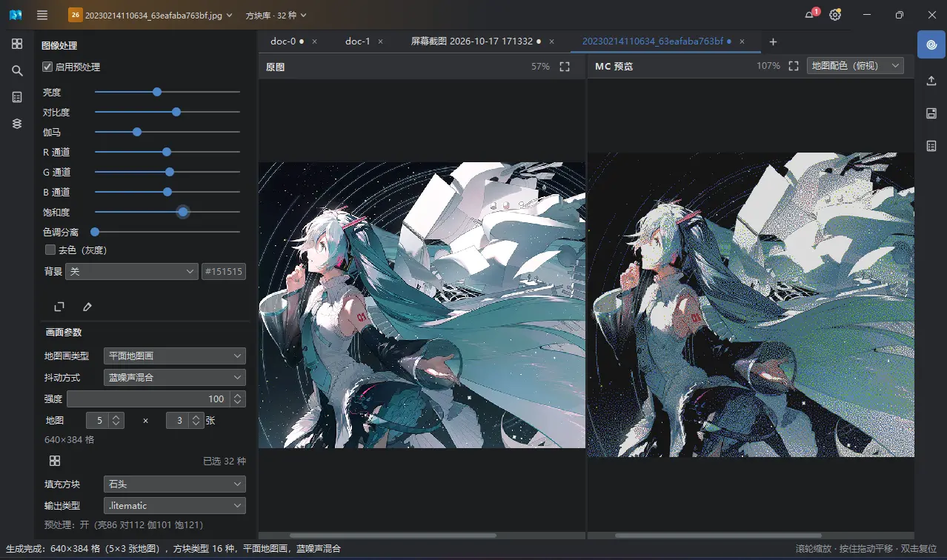Viewport: 947px width, 560px height.
Task: Toggle 启用预处理 checkbox
Action: [x=48, y=67]
